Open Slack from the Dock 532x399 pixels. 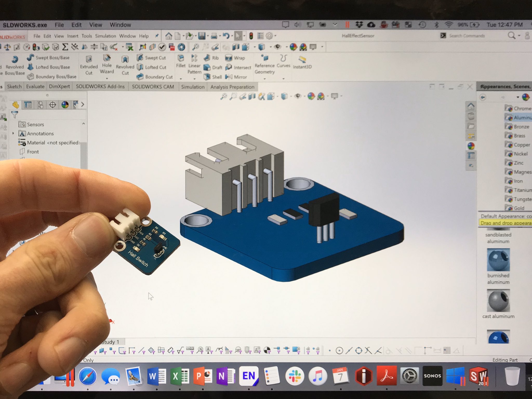(x=294, y=376)
